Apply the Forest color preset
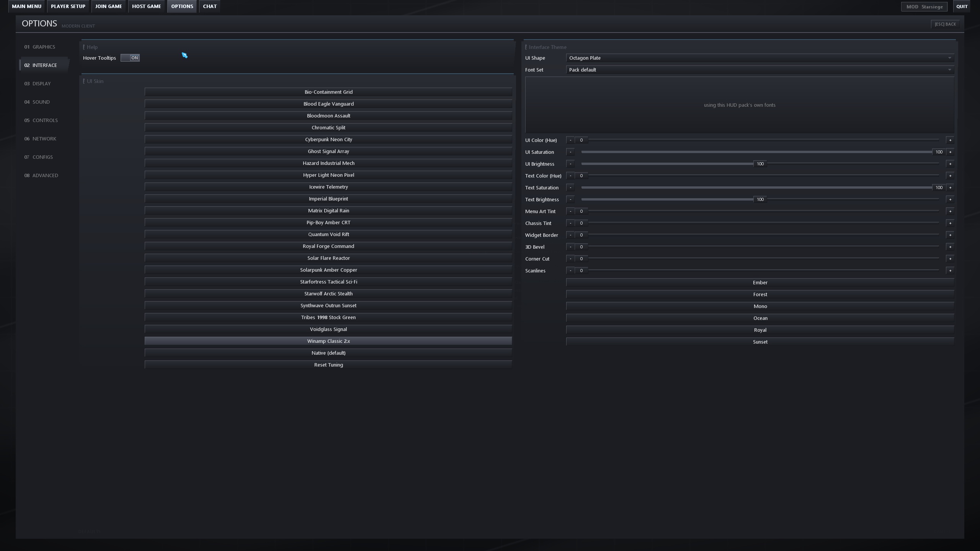The width and height of the screenshot is (980, 551). 760,294
